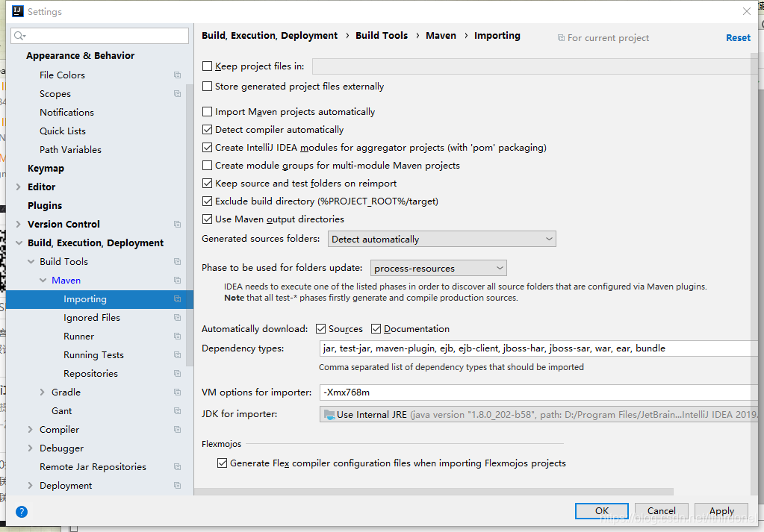
Task: Open Quick Lists settings page
Action: (63, 131)
